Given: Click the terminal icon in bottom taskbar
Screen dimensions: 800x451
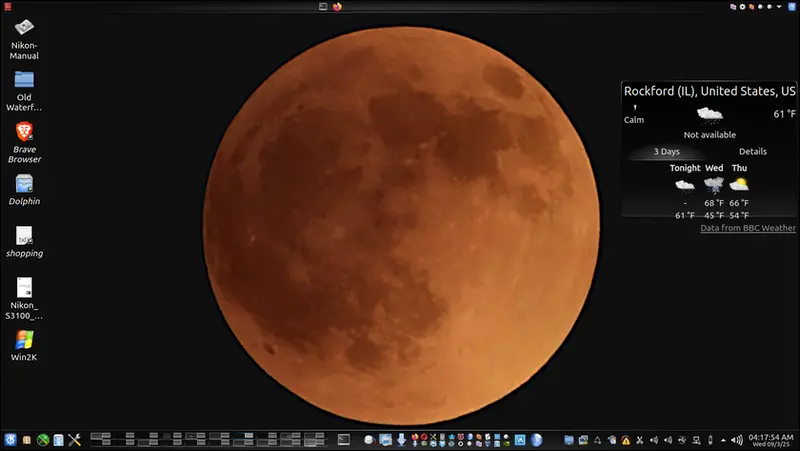Looking at the screenshot, I should pos(344,439).
